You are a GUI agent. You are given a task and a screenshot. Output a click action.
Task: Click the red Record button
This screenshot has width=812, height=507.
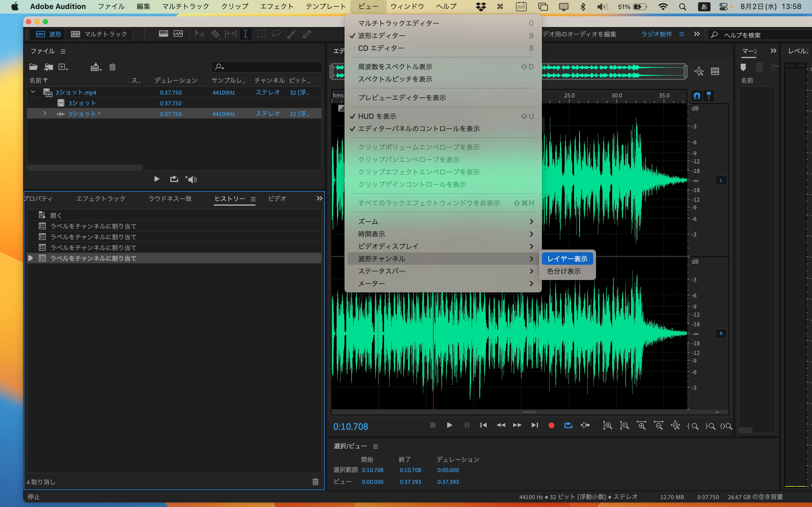pos(551,425)
